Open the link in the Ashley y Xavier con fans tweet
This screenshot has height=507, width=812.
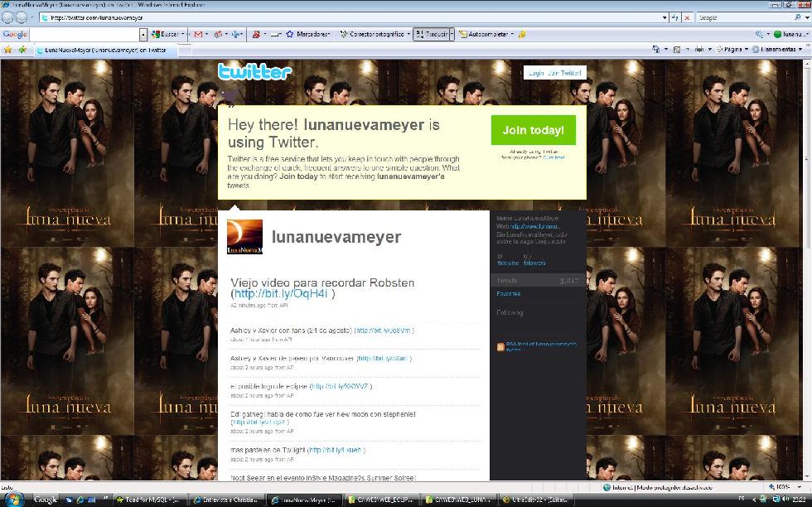tap(383, 331)
